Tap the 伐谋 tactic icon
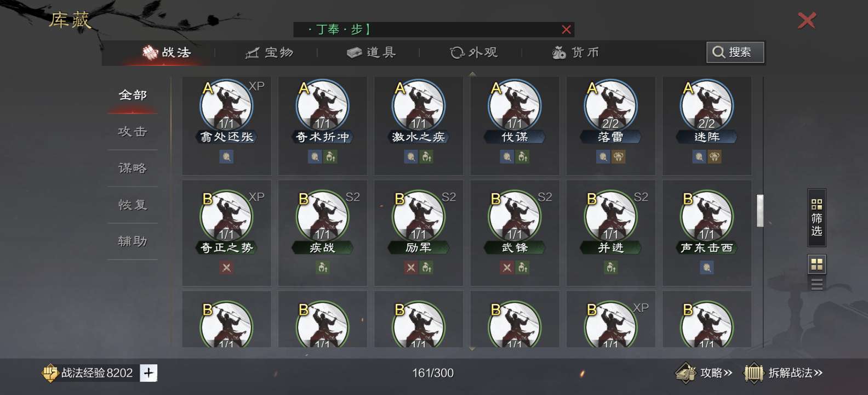This screenshot has width=868, height=395. pyautogui.click(x=515, y=106)
